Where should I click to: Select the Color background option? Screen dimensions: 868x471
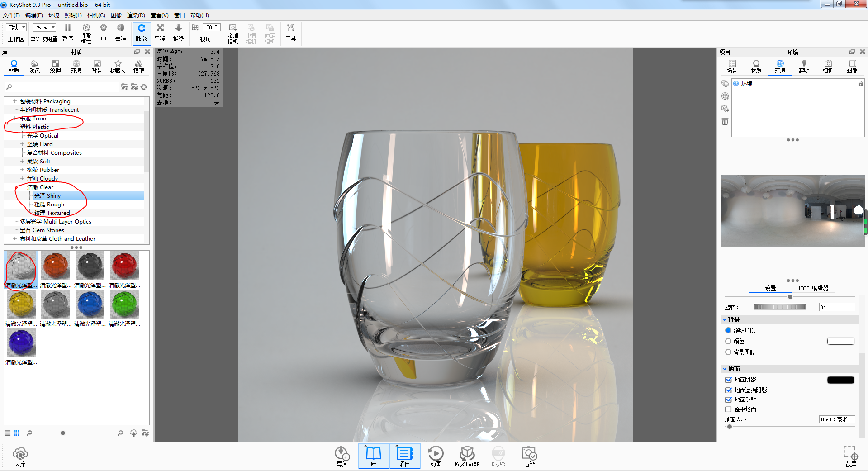pos(728,341)
